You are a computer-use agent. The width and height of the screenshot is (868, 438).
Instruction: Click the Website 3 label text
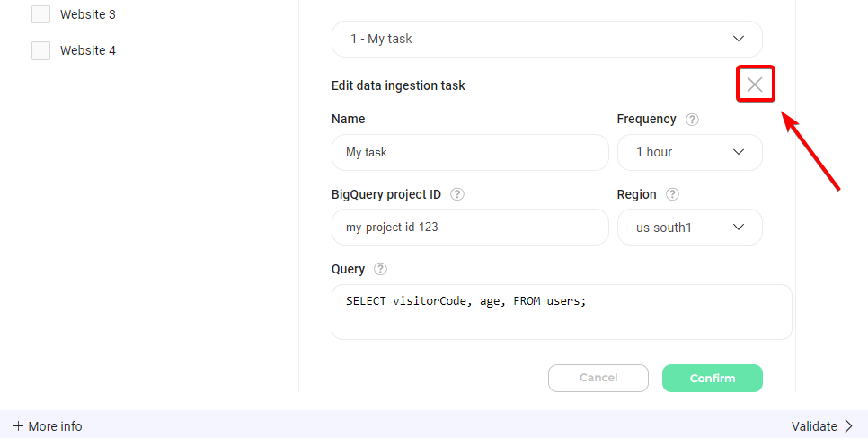point(87,14)
